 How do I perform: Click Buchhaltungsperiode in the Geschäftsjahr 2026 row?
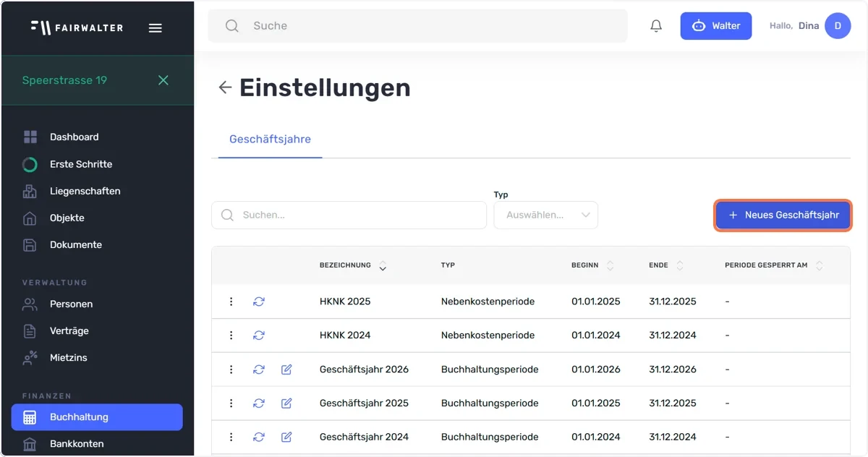(x=490, y=370)
